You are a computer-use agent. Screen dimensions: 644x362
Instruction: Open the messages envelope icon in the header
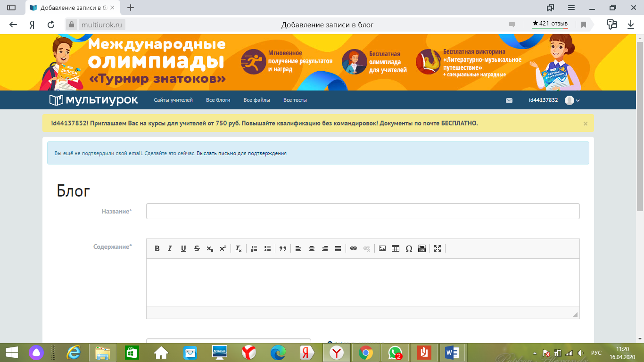(509, 100)
